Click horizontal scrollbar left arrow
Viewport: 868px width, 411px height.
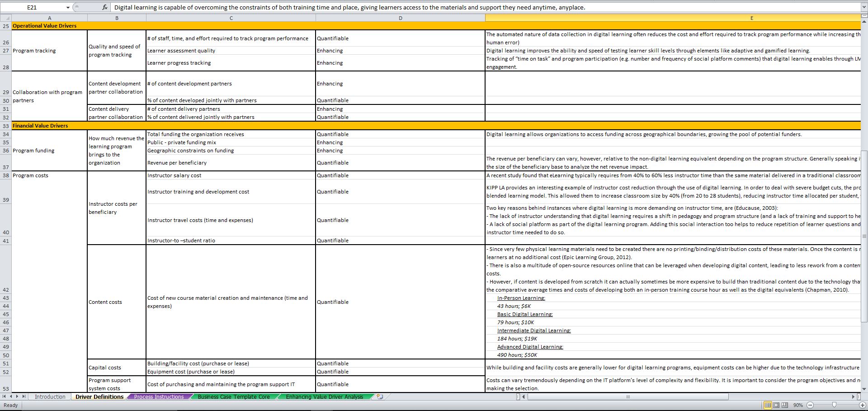tap(524, 397)
